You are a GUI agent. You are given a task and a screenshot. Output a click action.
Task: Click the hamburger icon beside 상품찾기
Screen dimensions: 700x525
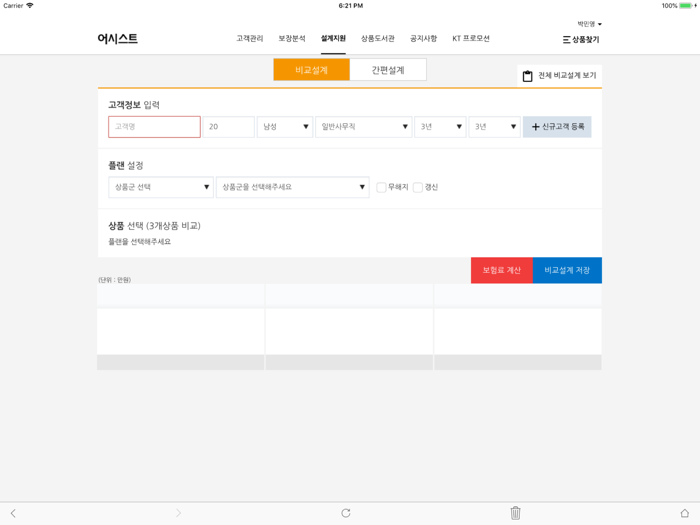click(566, 40)
